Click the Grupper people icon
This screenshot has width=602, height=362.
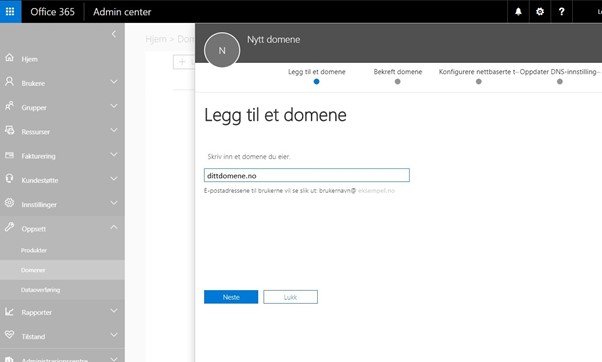tap(10, 106)
